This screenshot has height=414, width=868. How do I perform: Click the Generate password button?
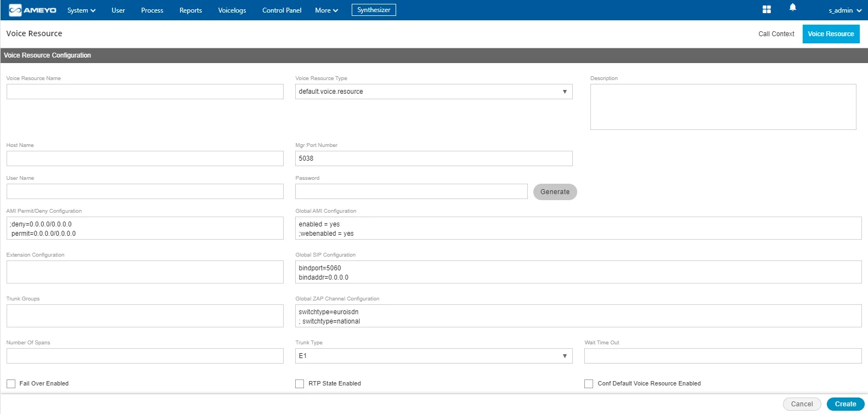[555, 192]
